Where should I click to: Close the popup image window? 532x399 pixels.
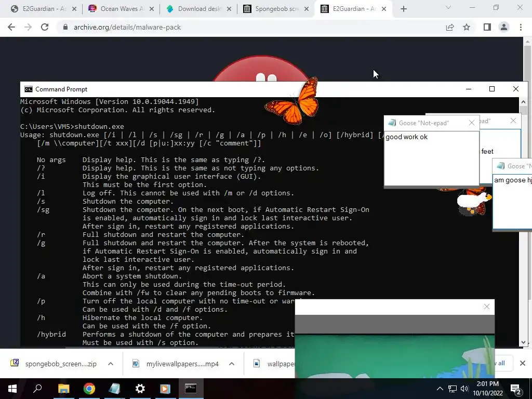(486, 307)
